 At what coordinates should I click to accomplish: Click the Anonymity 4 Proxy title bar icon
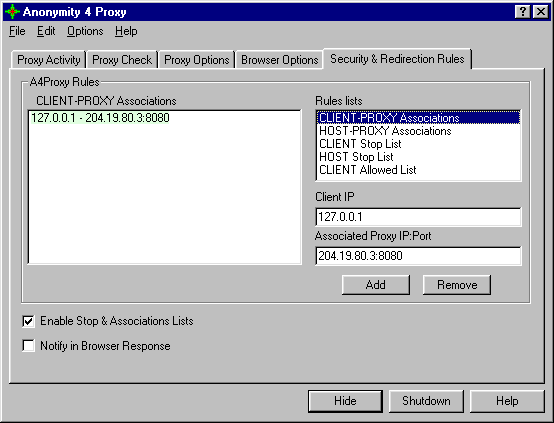12,12
